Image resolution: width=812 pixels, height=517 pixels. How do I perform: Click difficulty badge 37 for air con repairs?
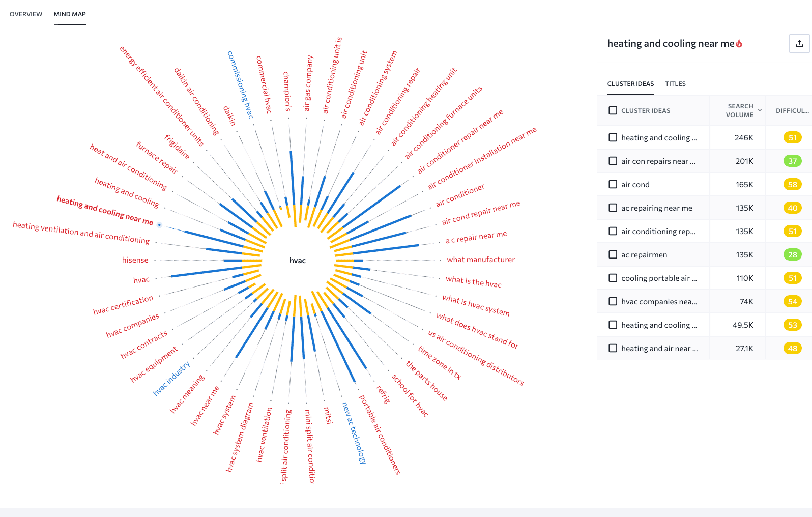(x=792, y=161)
